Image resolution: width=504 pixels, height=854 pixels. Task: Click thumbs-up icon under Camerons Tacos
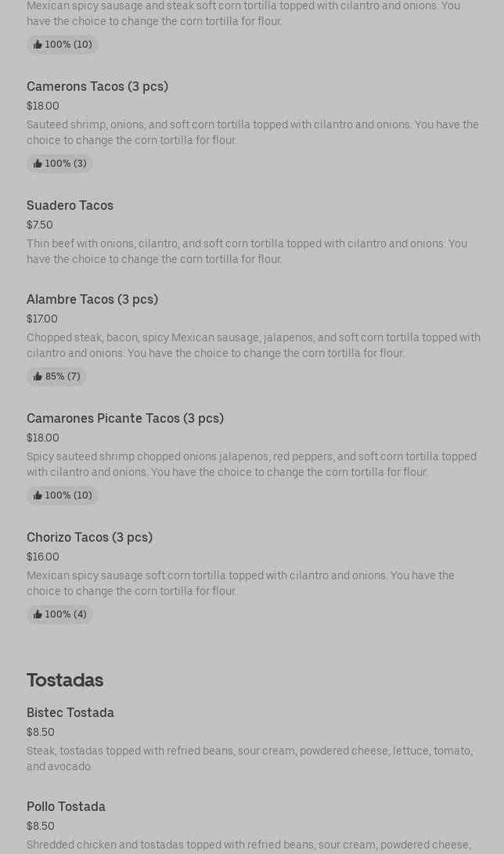(x=38, y=164)
